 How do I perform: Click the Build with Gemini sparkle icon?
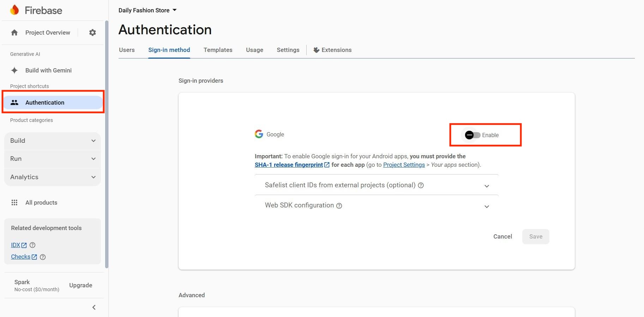(x=14, y=70)
